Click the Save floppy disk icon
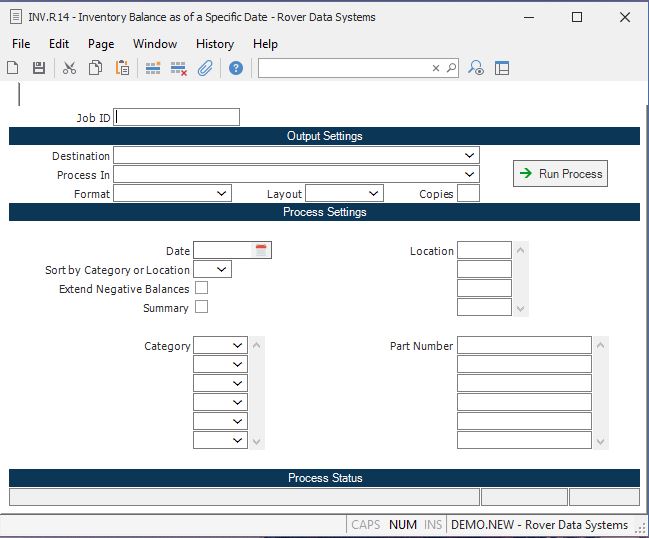 [x=39, y=68]
